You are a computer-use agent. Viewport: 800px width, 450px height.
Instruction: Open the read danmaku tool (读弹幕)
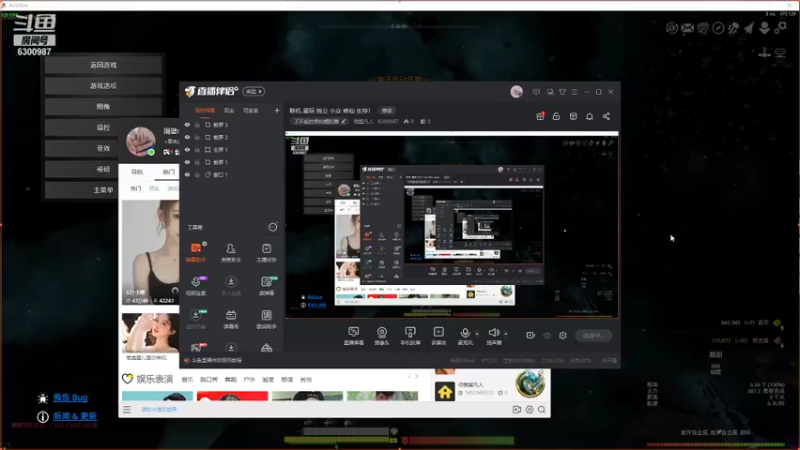pyautogui.click(x=266, y=286)
